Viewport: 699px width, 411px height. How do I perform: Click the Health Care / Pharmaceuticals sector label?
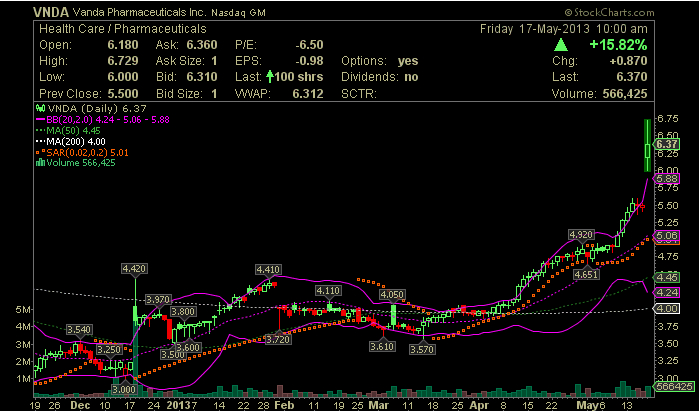pyautogui.click(x=115, y=29)
